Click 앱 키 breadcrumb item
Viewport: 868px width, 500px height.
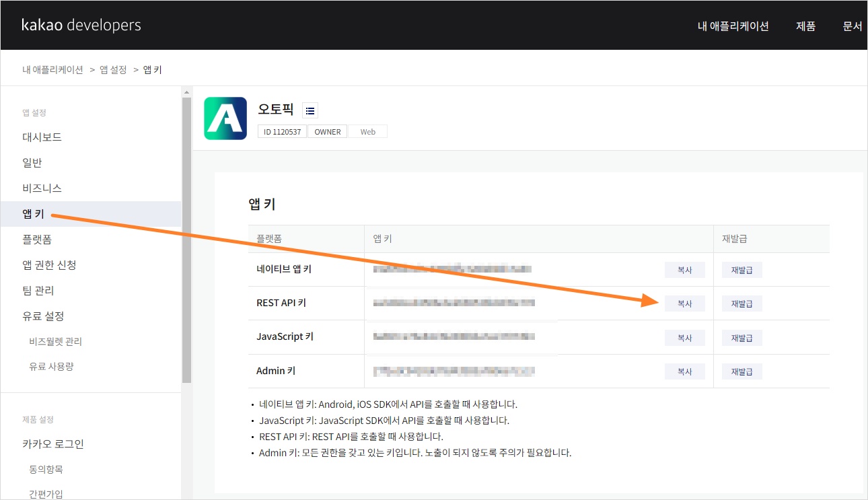click(153, 69)
